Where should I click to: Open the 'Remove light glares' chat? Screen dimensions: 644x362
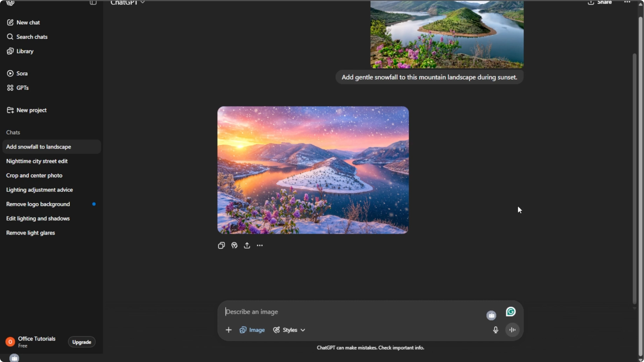click(x=51, y=233)
